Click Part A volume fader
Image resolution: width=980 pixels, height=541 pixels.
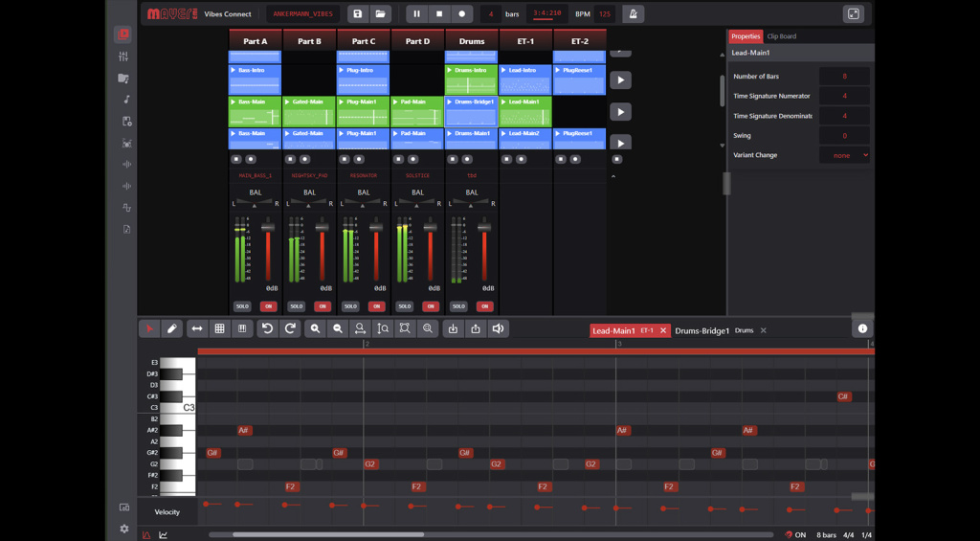tap(268, 228)
